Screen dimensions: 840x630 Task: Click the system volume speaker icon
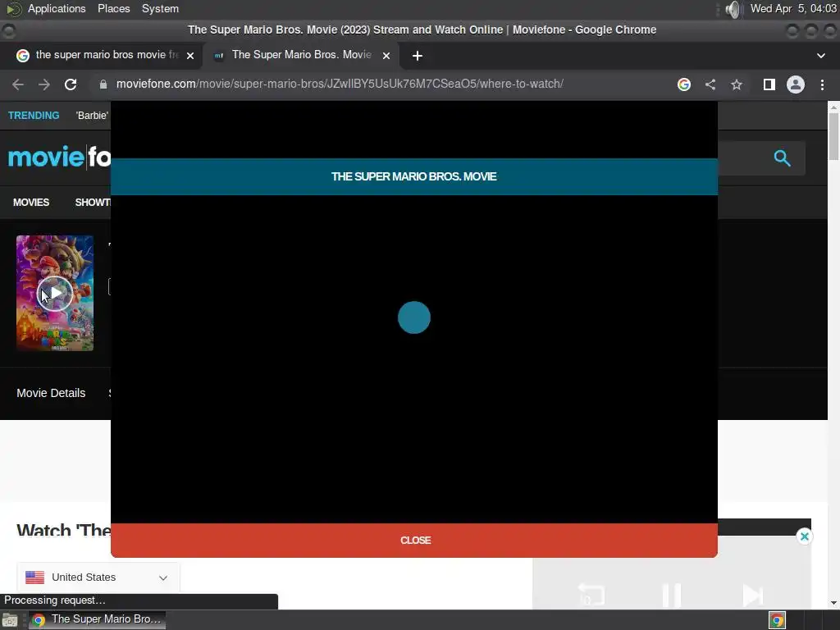733,9
